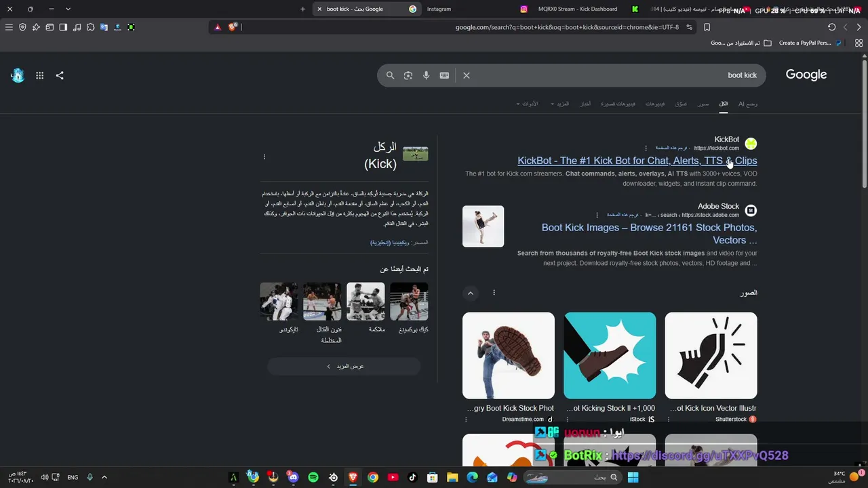The width and height of the screenshot is (868, 488).
Task: Open the extensions puzzle-piece icon
Action: (x=90, y=27)
